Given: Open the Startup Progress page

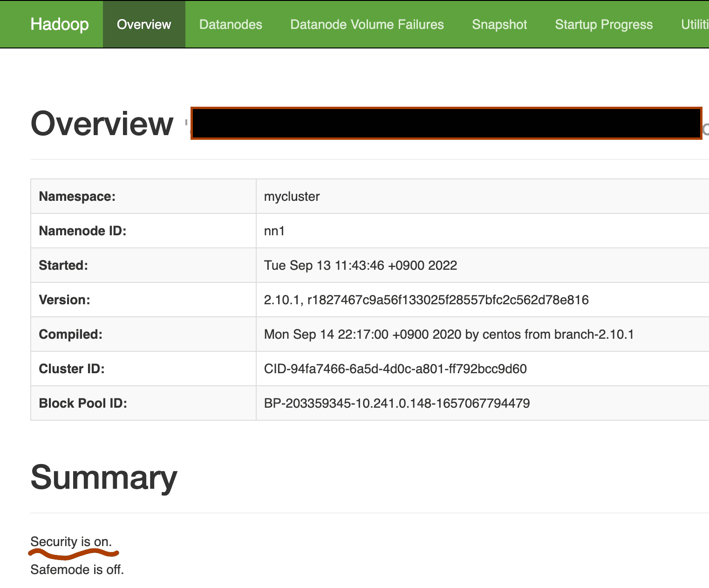Looking at the screenshot, I should click(x=603, y=24).
